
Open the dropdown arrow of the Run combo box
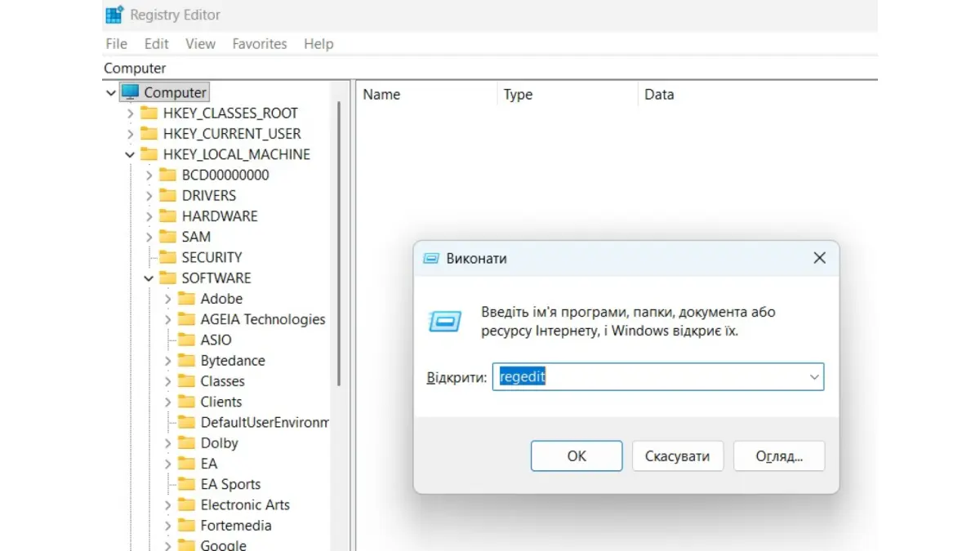point(813,377)
